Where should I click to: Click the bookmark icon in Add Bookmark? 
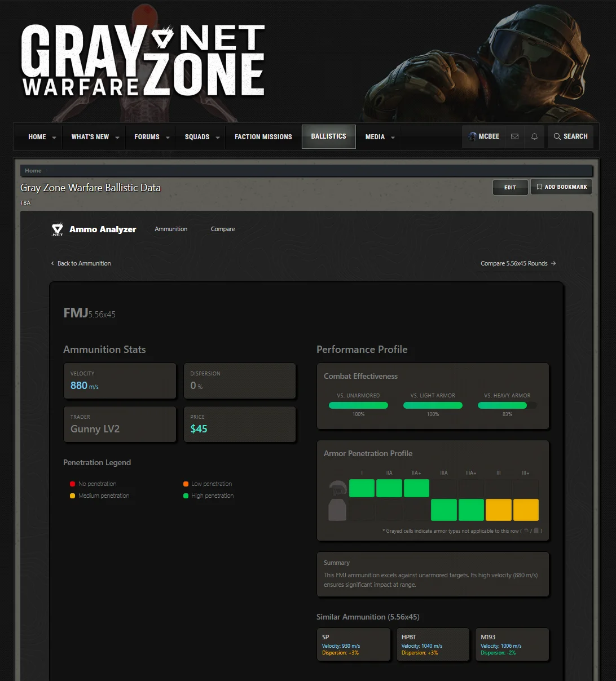[x=539, y=187]
